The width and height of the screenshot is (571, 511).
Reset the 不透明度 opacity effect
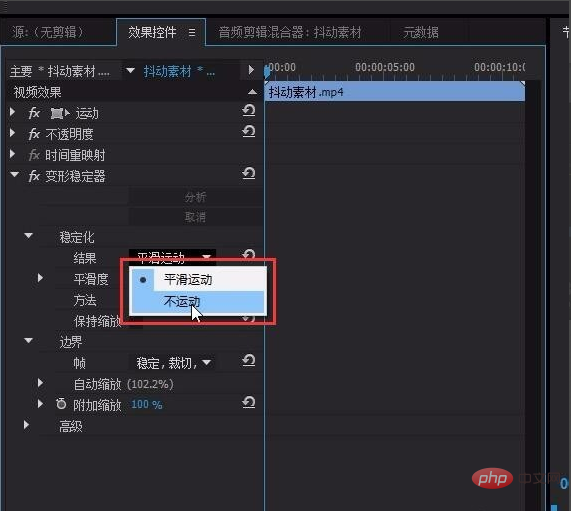pyautogui.click(x=249, y=131)
